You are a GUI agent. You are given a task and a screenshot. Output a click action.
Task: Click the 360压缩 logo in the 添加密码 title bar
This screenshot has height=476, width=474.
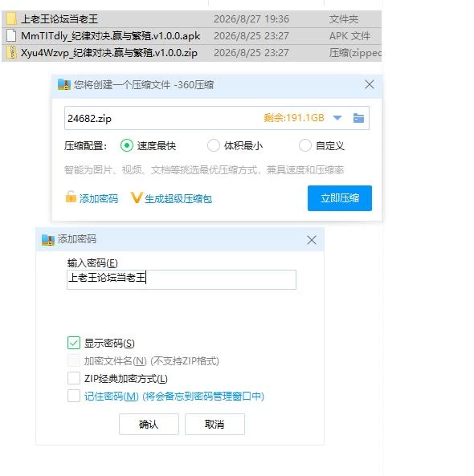(x=48, y=240)
